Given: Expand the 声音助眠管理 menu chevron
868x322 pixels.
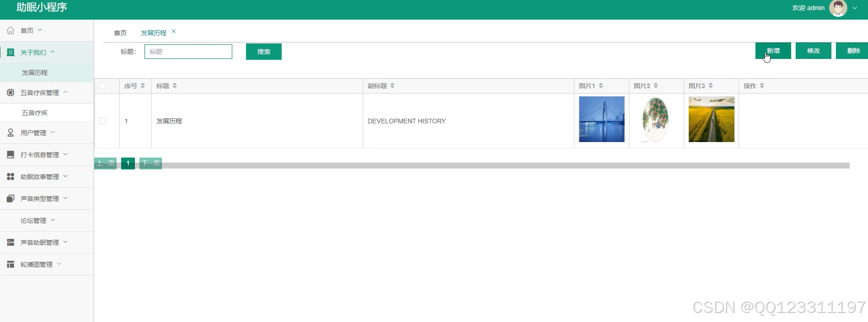Looking at the screenshot, I should tap(65, 242).
